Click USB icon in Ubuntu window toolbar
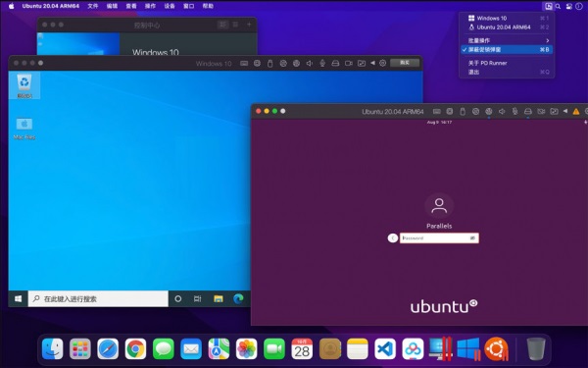 click(463, 111)
